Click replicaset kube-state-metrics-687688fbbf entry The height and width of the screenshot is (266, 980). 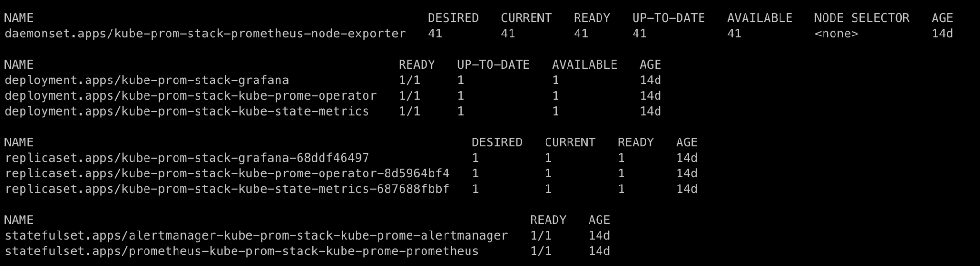click(227, 189)
